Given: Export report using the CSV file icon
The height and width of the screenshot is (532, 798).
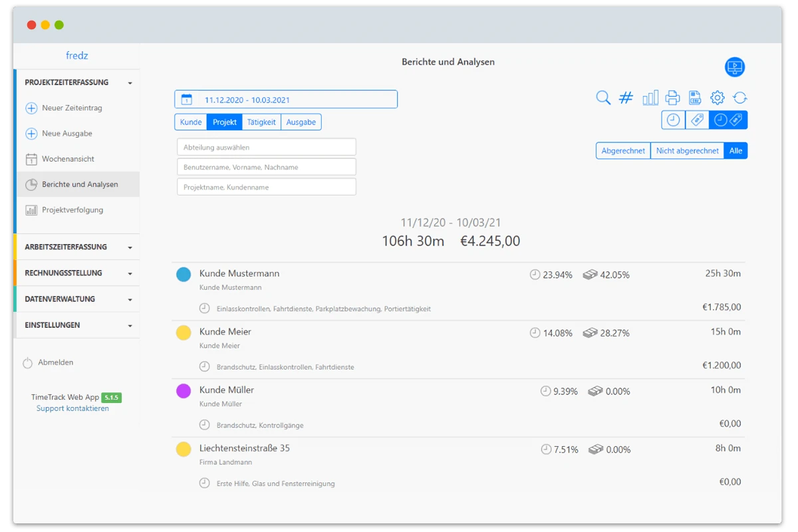Looking at the screenshot, I should coord(695,98).
